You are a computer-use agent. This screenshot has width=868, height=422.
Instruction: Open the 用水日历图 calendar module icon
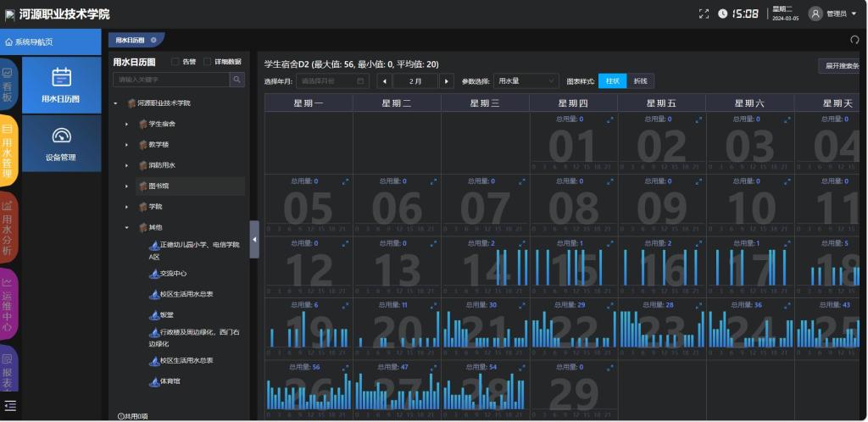[x=61, y=78]
